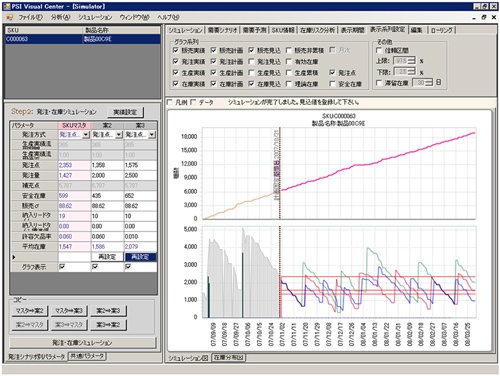Switch to the 在庫分布図 bottom tab

(228, 358)
